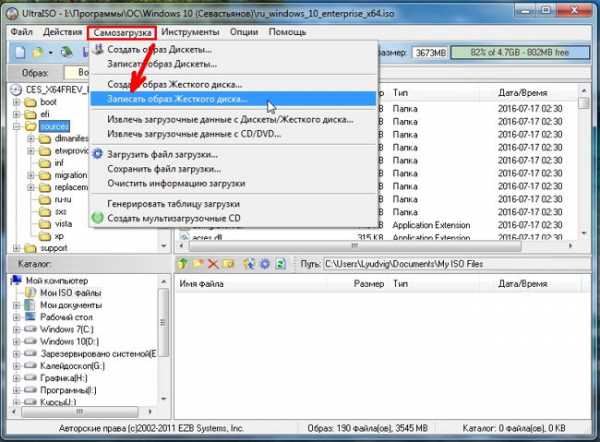
Task: Click the star-folder icon in catalog toolbar
Action: pos(249,264)
